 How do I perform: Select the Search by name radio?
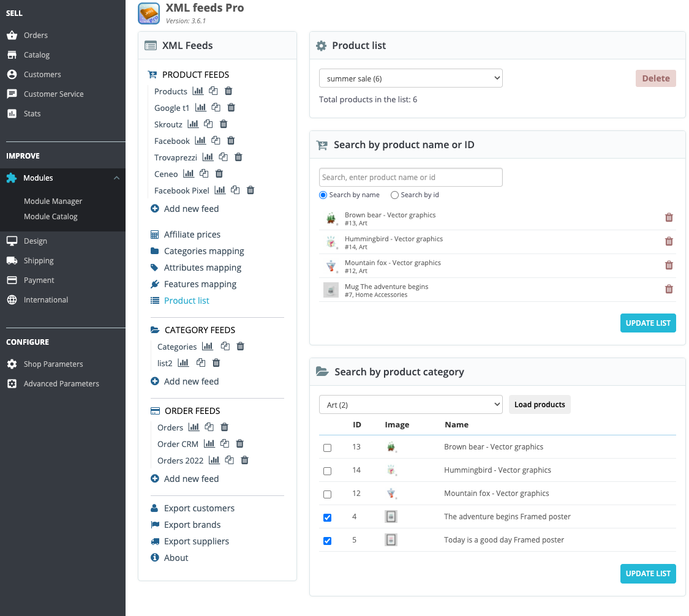click(323, 195)
